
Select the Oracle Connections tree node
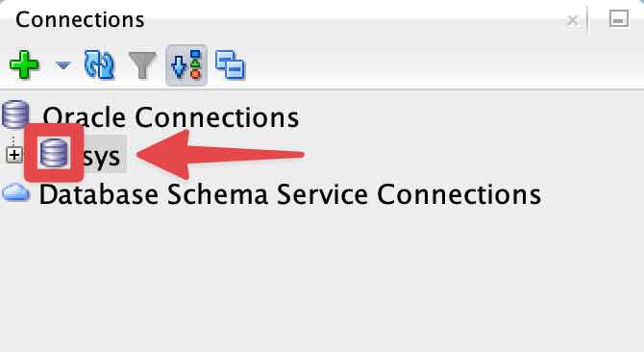coord(171,117)
